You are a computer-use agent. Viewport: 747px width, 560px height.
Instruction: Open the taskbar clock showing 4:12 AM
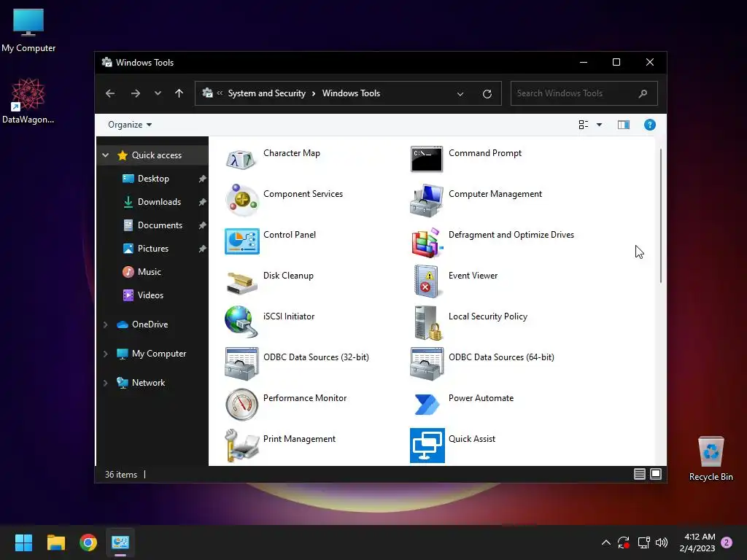[x=697, y=542]
